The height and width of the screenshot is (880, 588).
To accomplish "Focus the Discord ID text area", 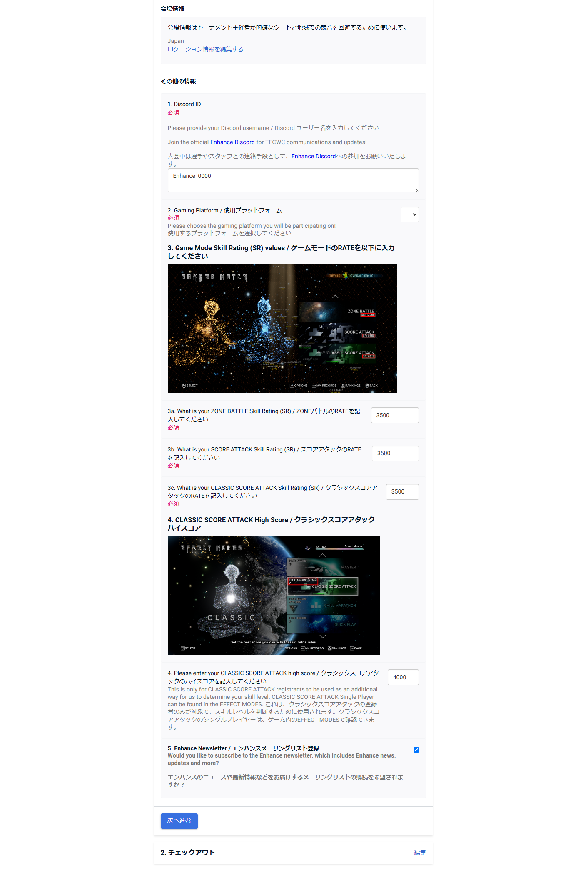I will (x=293, y=180).
